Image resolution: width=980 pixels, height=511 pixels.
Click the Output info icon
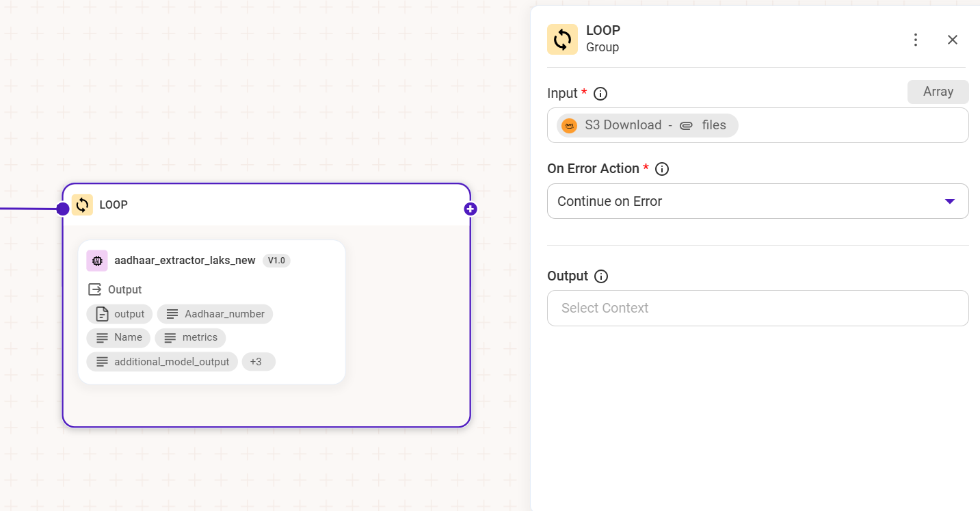pyautogui.click(x=601, y=276)
